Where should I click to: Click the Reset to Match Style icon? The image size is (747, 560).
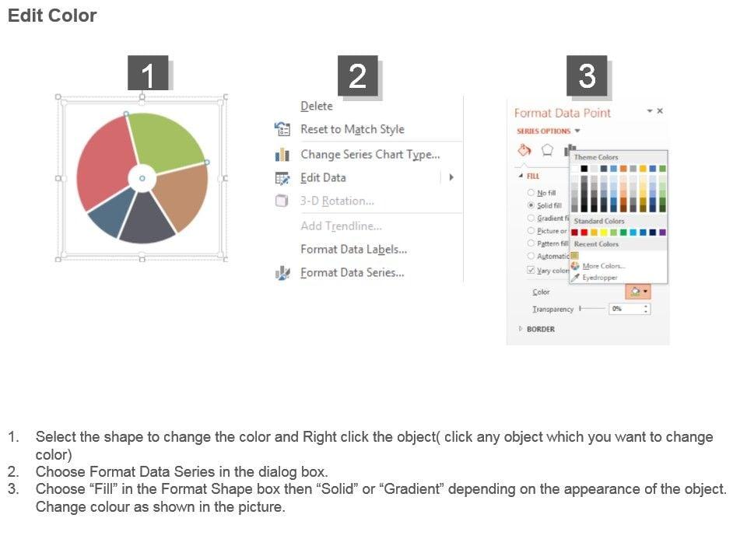pos(282,130)
